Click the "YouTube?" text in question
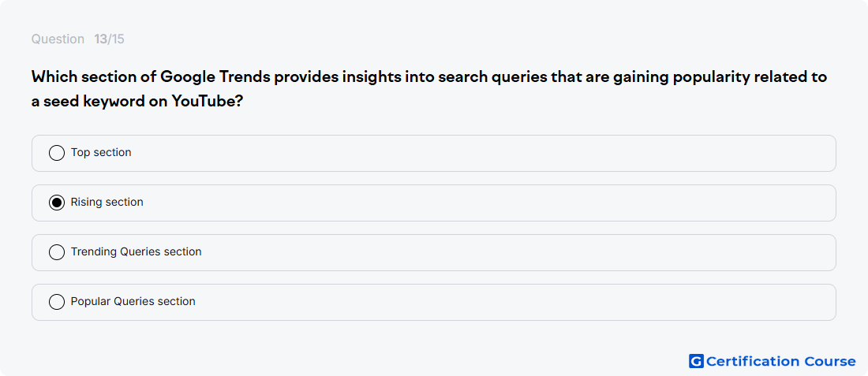The height and width of the screenshot is (376, 868). (x=208, y=101)
